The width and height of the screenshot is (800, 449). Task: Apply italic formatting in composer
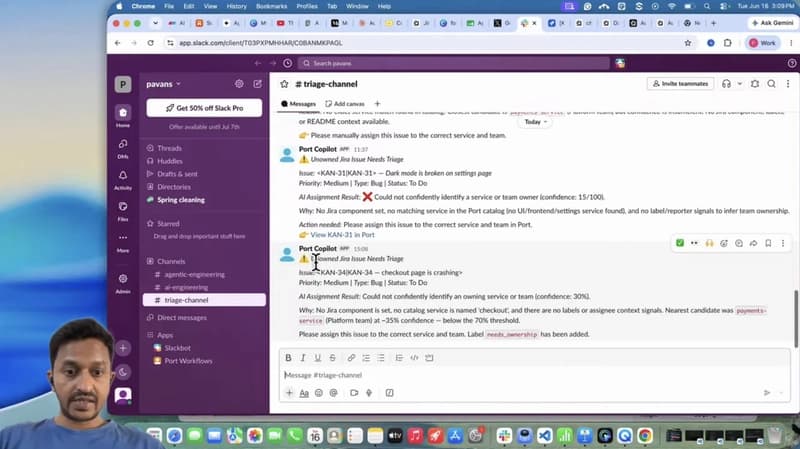click(303, 358)
